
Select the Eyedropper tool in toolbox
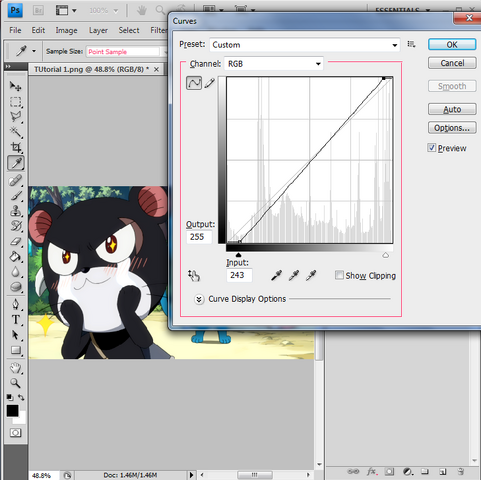coord(16,163)
